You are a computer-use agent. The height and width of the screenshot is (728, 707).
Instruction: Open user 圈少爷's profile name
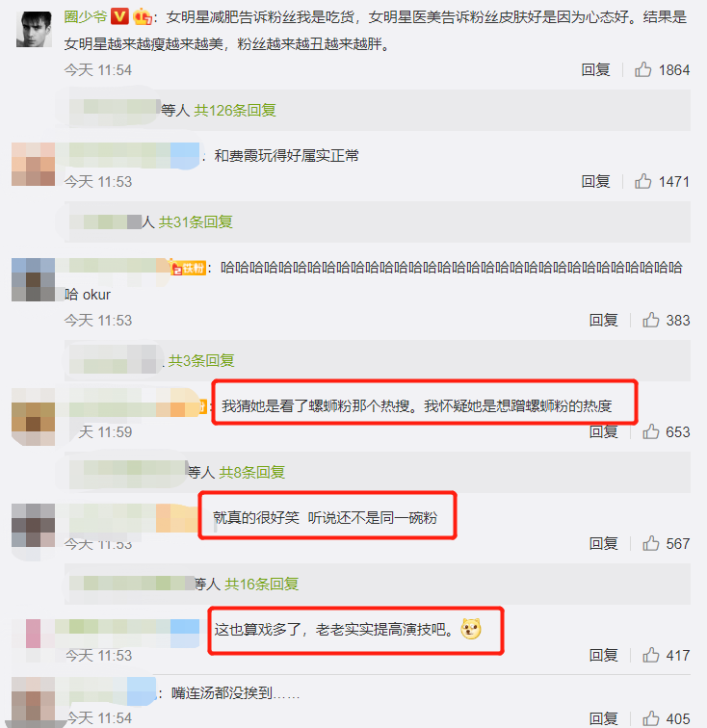pyautogui.click(x=86, y=17)
